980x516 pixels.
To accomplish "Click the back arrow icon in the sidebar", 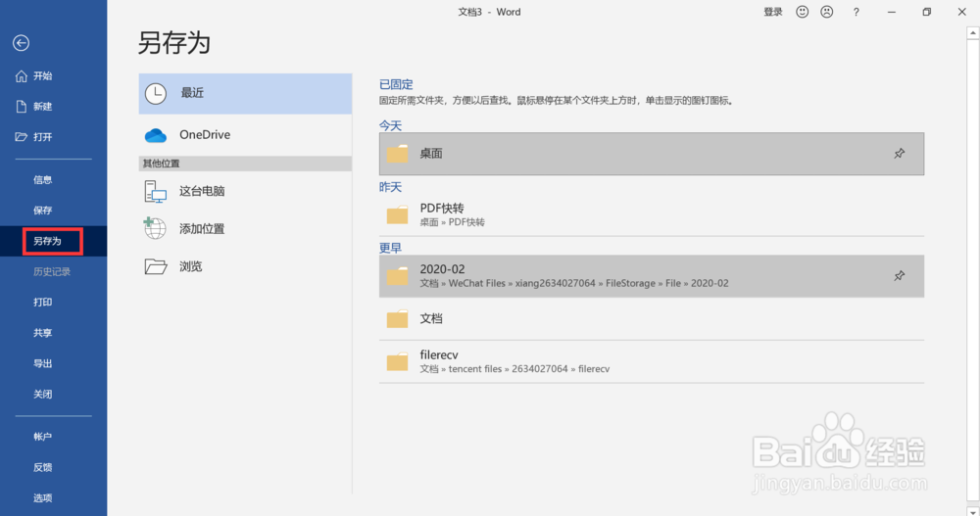I will click(21, 42).
